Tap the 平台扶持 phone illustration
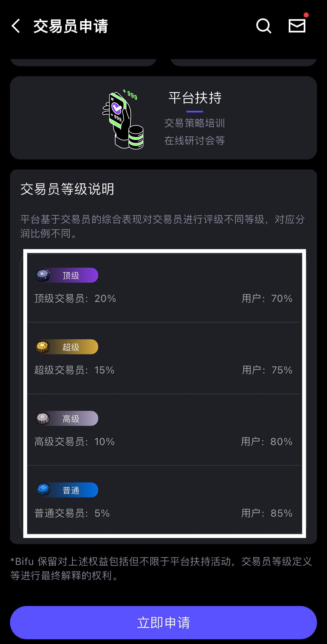The height and width of the screenshot is (644, 327). click(x=123, y=119)
